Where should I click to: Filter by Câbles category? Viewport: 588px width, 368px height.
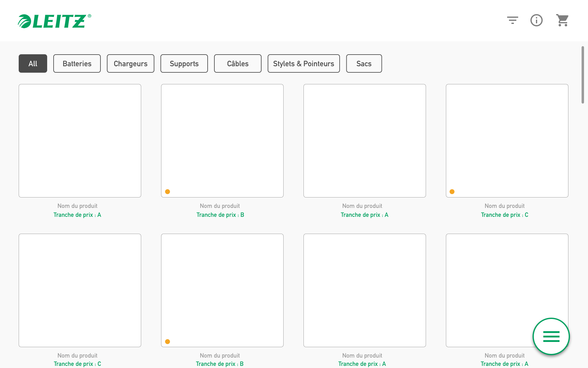point(238,63)
